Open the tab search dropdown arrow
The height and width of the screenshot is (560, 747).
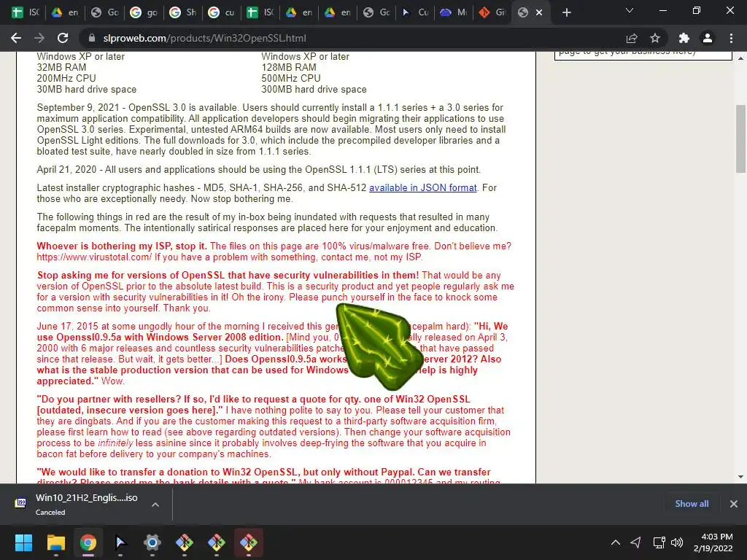coord(630,10)
